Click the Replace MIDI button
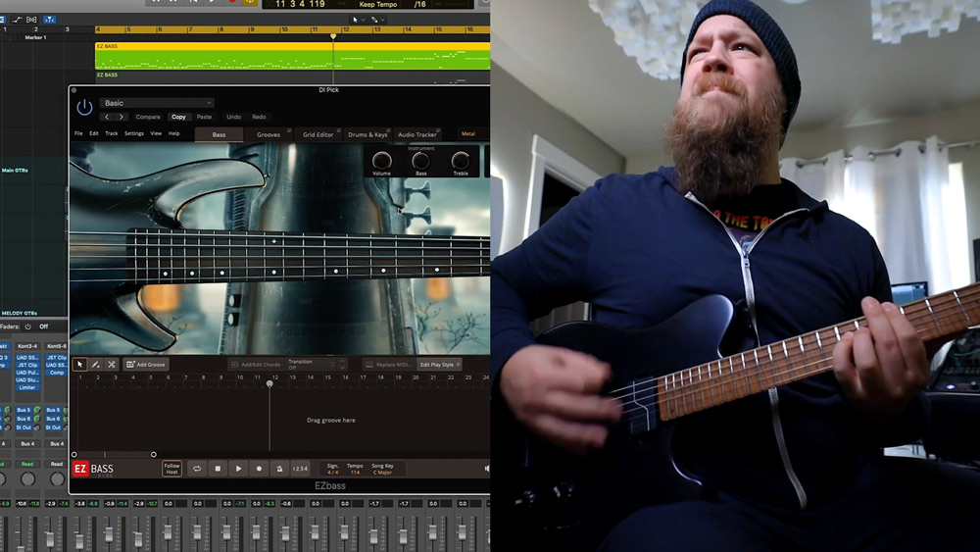 pos(388,365)
